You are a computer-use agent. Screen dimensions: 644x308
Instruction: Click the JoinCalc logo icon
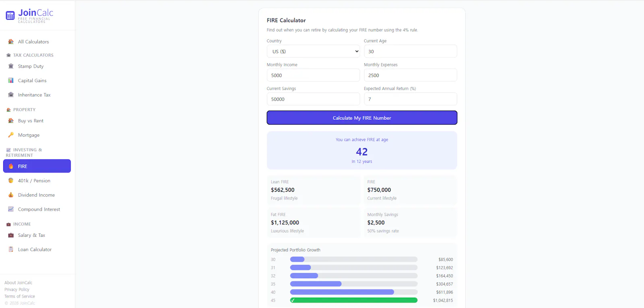pos(10,16)
